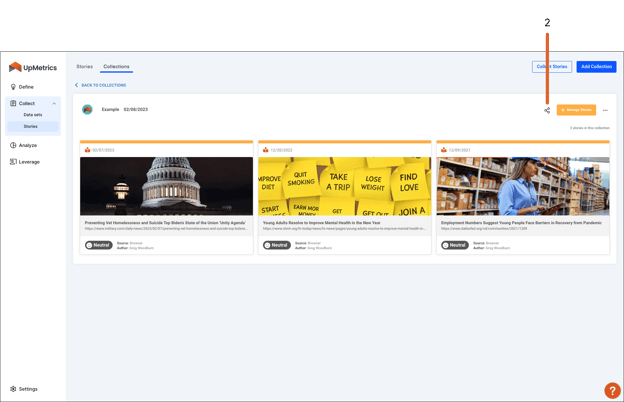The image size is (624, 402).
Task: Click the back arrow chevron
Action: pyautogui.click(x=76, y=85)
